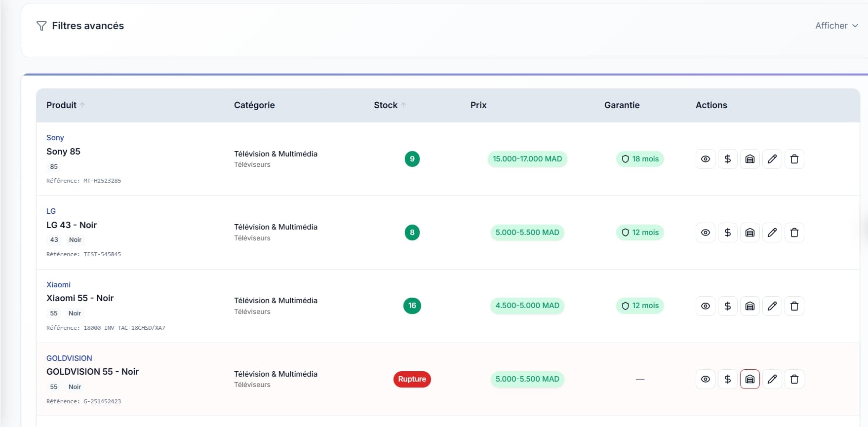Delete the Xiaomi 55 - Noir product
Viewport: 868px width, 427px height.
click(794, 306)
